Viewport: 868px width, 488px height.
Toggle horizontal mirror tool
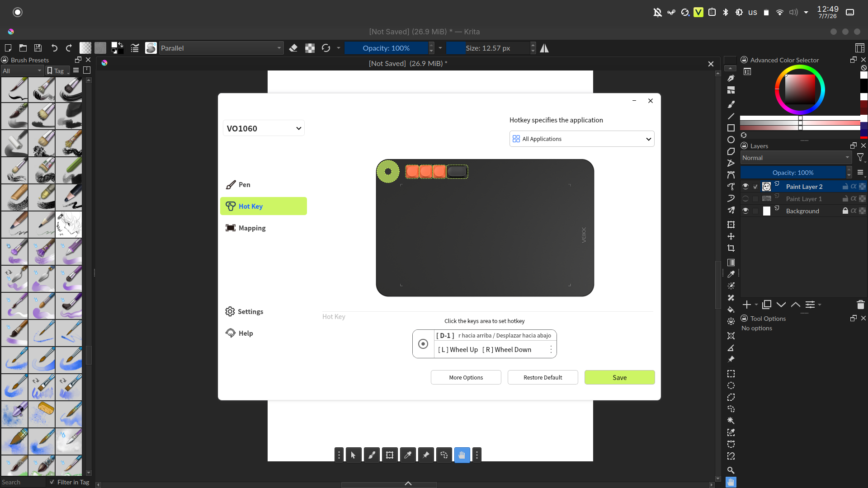click(x=544, y=48)
